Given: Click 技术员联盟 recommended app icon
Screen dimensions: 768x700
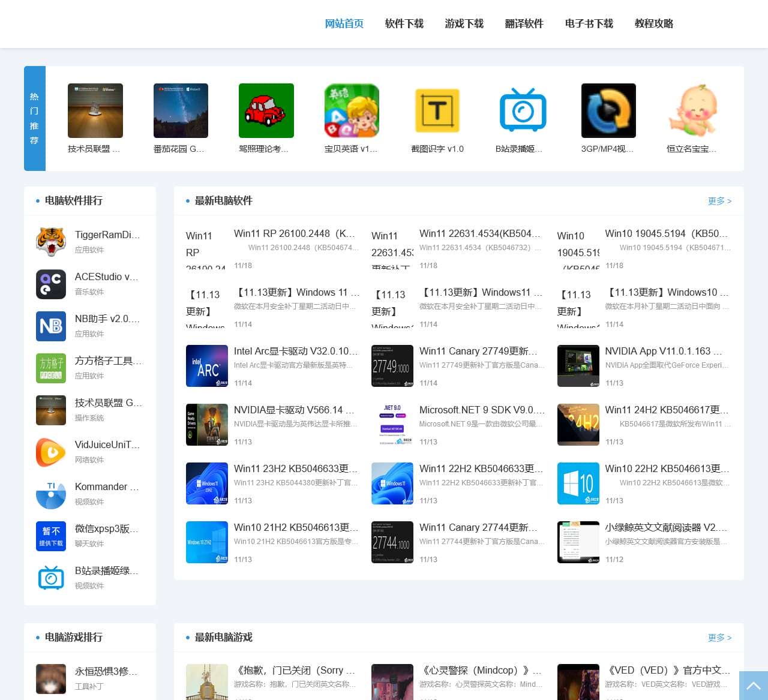Looking at the screenshot, I should click(95, 110).
